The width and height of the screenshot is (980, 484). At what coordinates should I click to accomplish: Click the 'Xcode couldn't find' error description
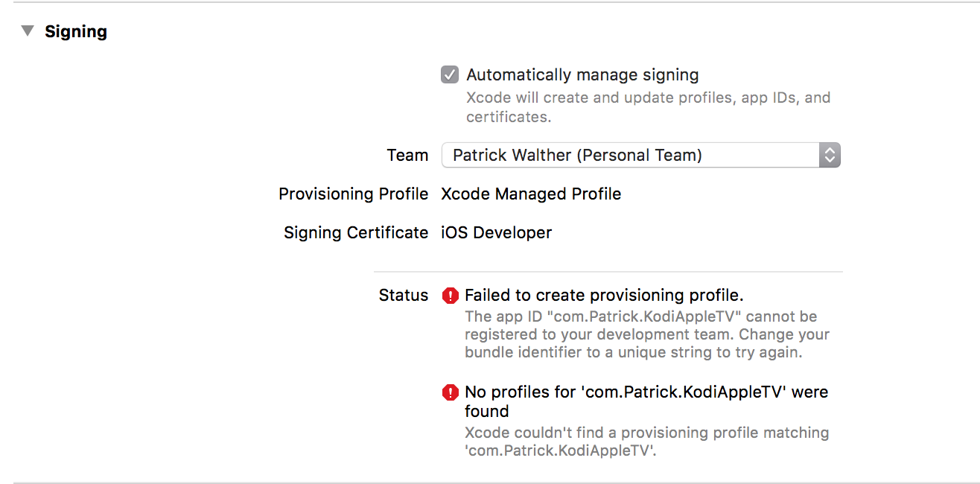click(646, 441)
